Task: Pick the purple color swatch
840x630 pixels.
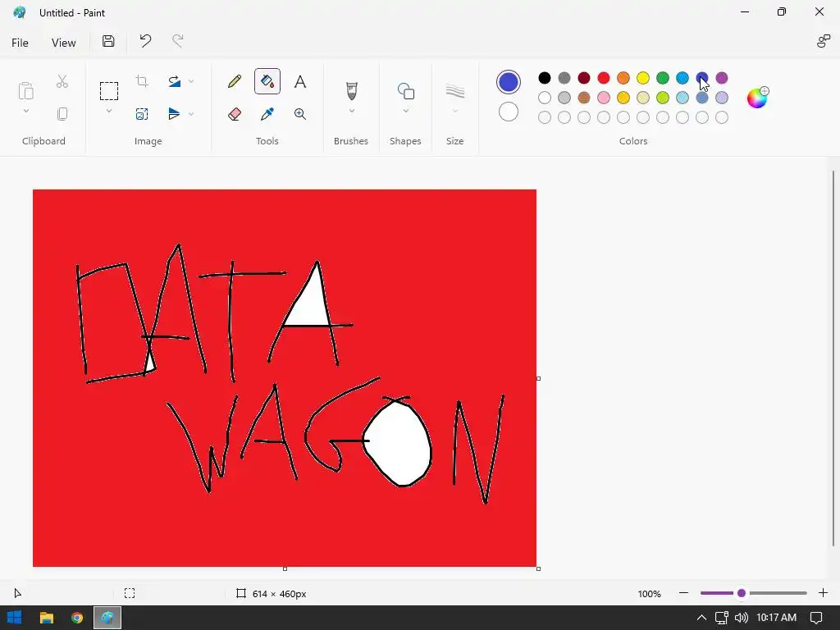Action: 722,78
